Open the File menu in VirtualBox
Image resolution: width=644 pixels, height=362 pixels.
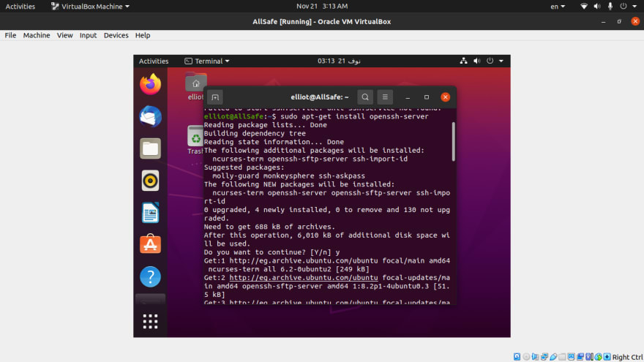coord(10,35)
